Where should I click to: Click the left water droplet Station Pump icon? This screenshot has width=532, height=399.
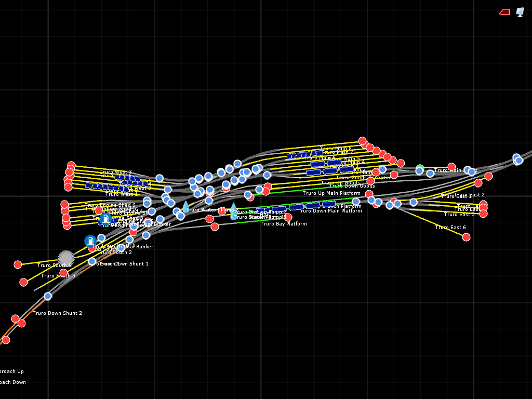click(x=185, y=207)
